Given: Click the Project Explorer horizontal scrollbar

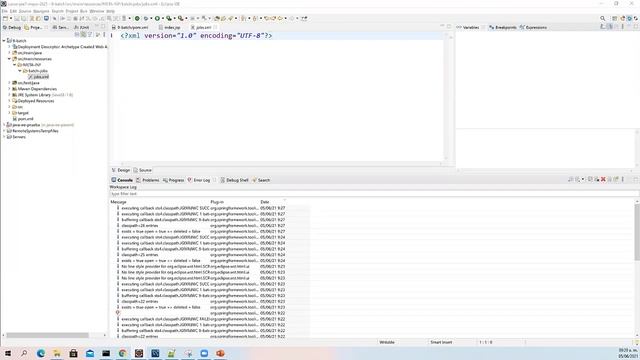Looking at the screenshot, I should pyautogui.click(x=47, y=335).
